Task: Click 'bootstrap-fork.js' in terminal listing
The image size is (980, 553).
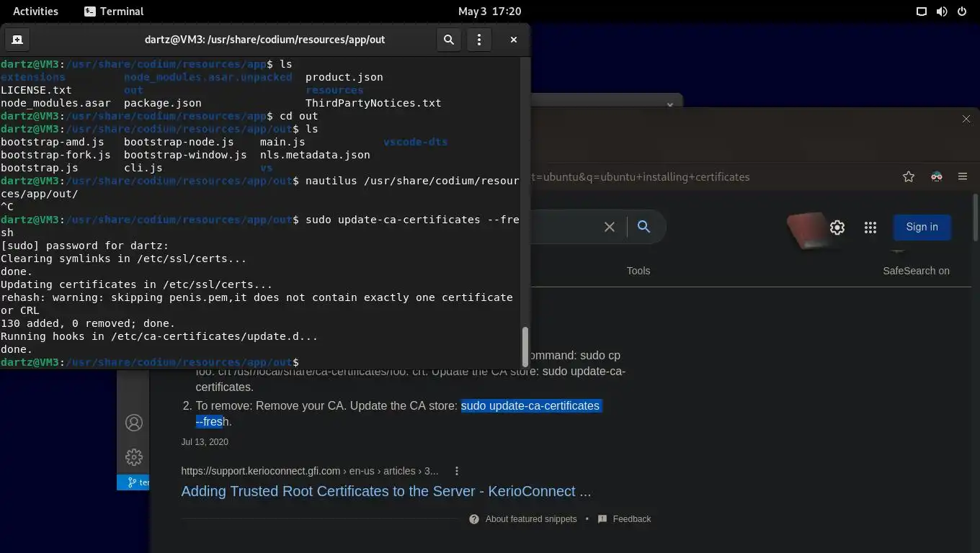Action: [x=55, y=155]
